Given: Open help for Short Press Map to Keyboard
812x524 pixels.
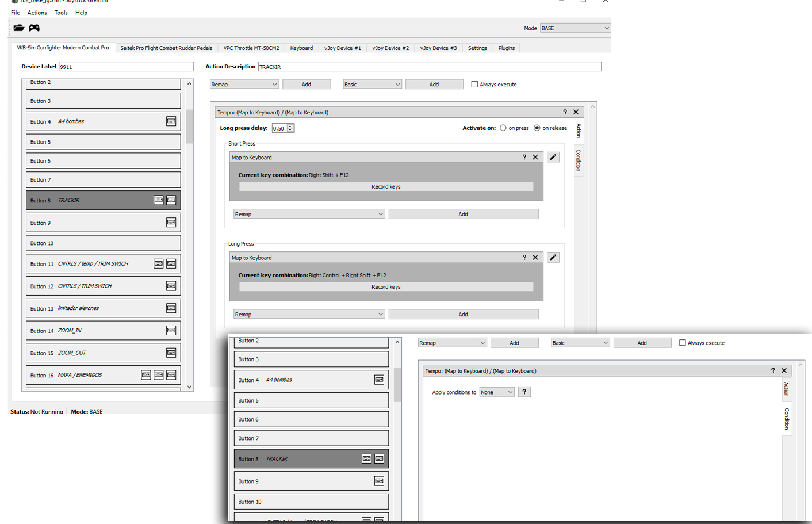Looking at the screenshot, I should tap(524, 157).
